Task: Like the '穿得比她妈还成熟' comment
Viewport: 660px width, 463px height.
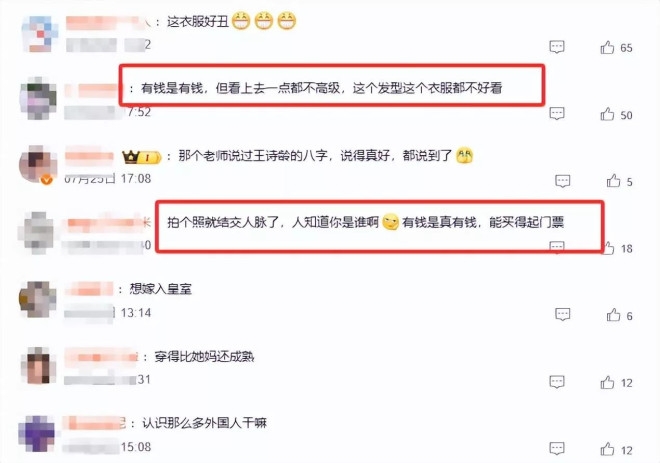Action: (607, 382)
